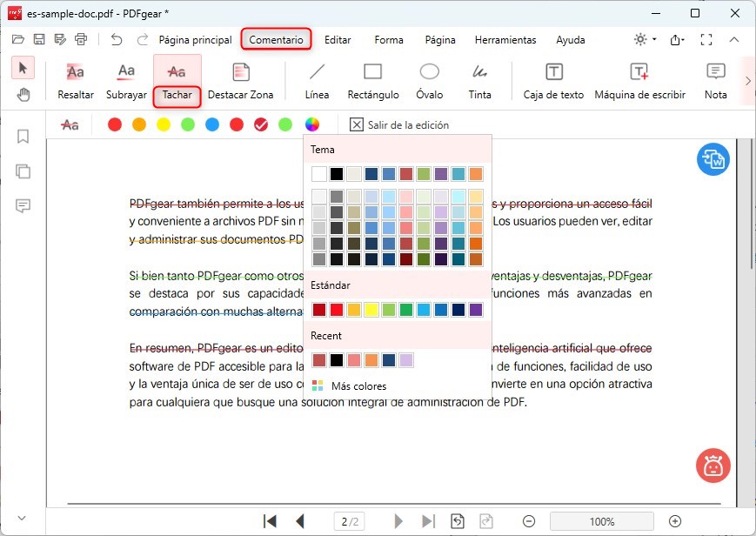The width and height of the screenshot is (756, 536).
Task: Pick the blue quick color circle
Action: (212, 124)
